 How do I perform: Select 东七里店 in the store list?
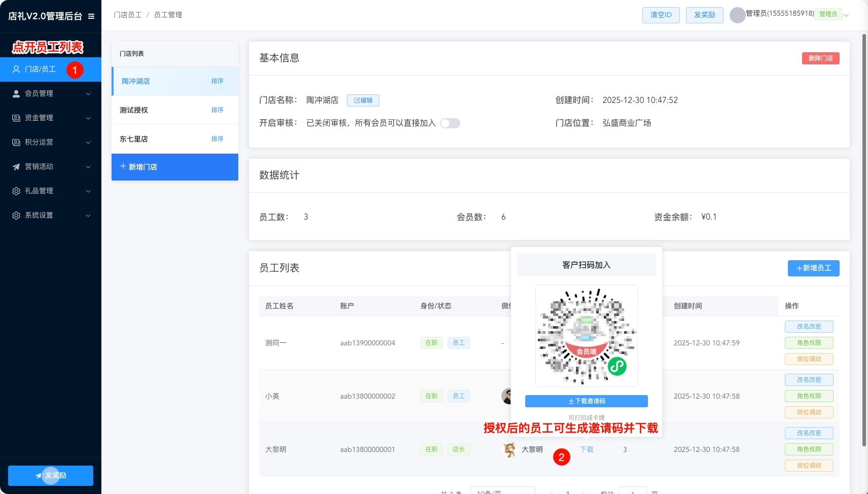tap(134, 139)
